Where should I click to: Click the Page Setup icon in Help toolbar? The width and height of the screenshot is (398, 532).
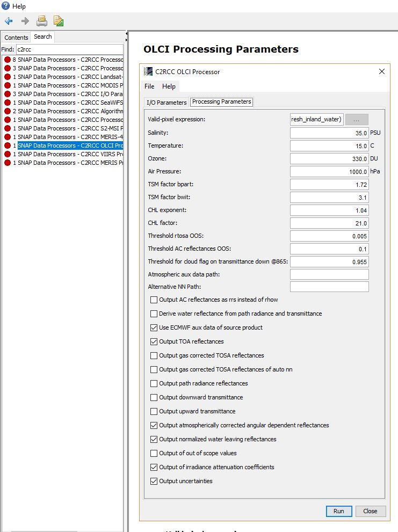59,21
